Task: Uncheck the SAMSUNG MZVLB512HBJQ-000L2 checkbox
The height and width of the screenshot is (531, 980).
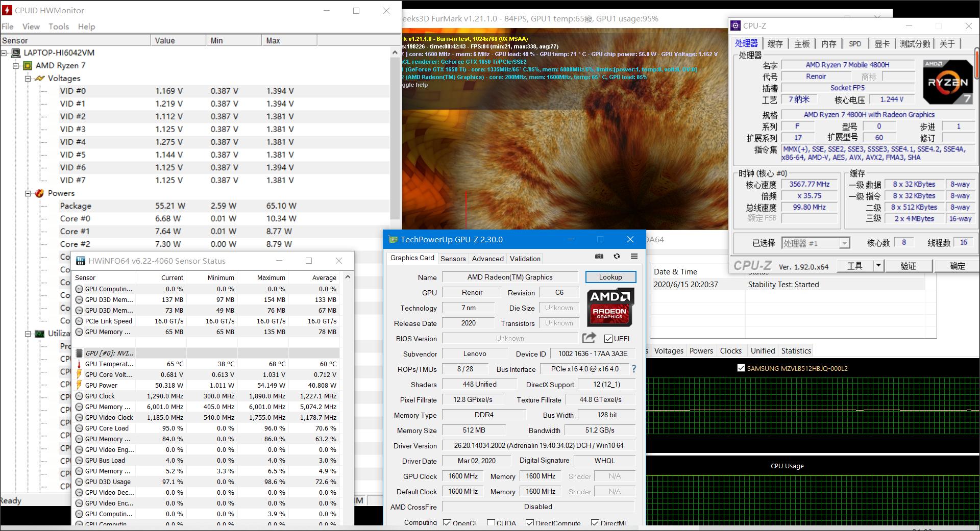Action: [741, 368]
